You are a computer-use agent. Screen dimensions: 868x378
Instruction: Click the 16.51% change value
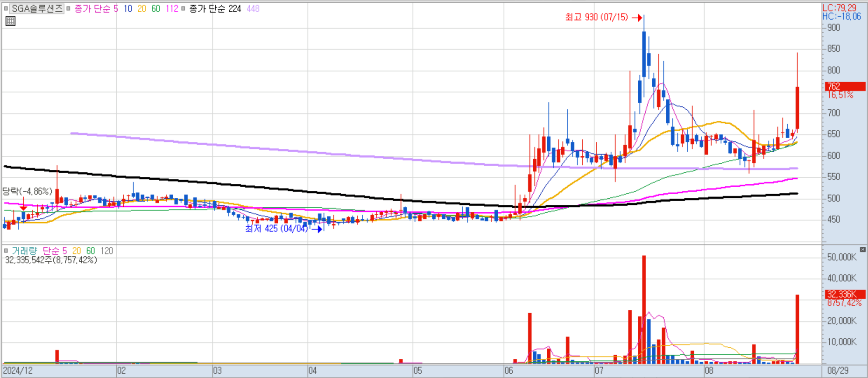point(840,95)
